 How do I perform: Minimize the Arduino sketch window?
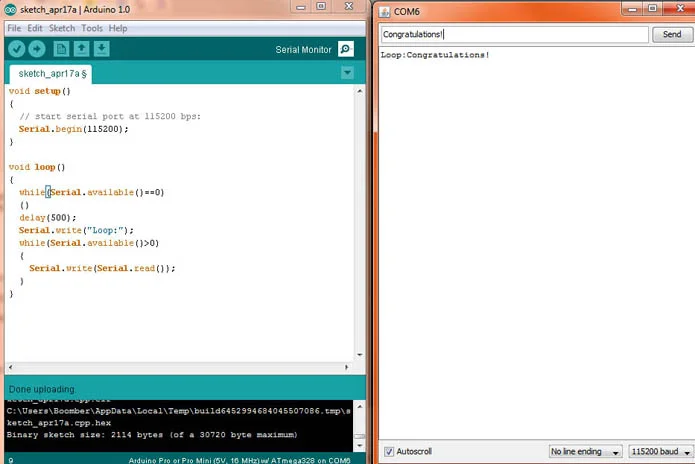pos(301,7)
